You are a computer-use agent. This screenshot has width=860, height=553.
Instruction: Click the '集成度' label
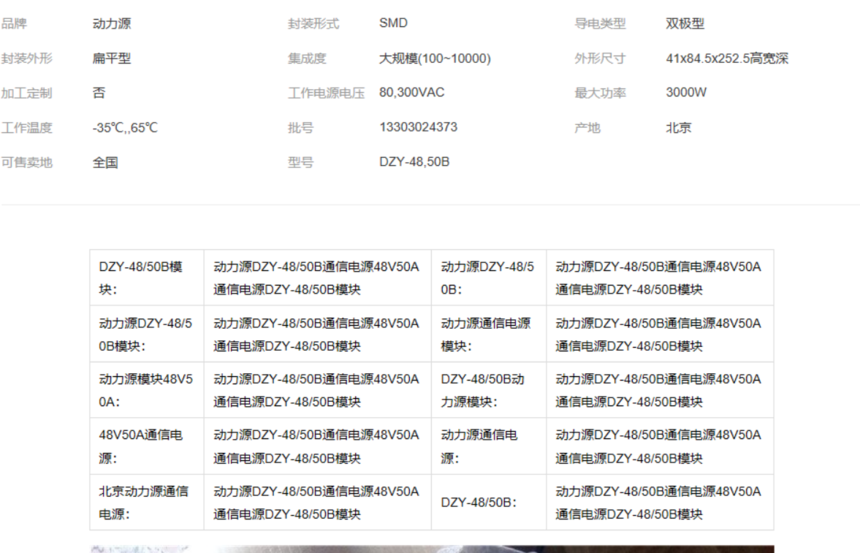(307, 58)
